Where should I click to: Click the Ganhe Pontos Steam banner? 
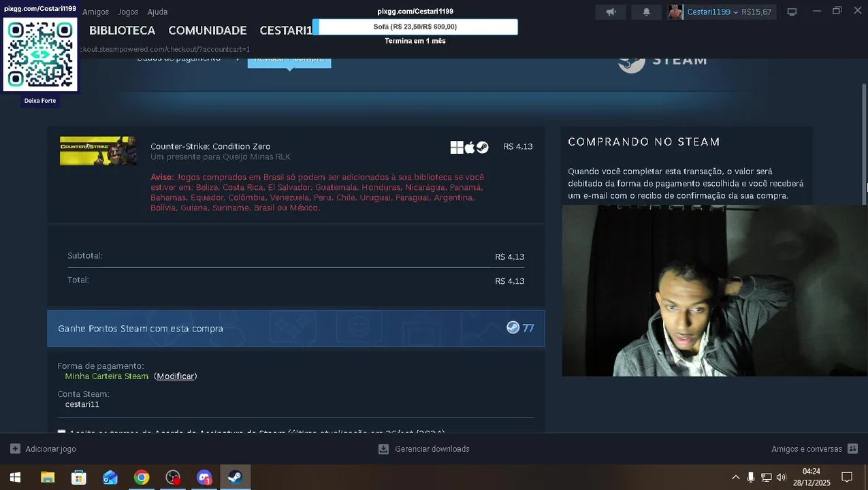tap(296, 329)
